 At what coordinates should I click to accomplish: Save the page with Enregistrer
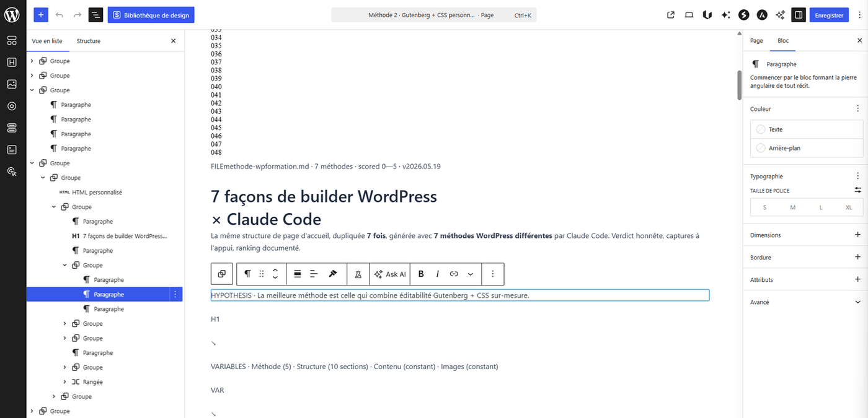[x=829, y=15]
